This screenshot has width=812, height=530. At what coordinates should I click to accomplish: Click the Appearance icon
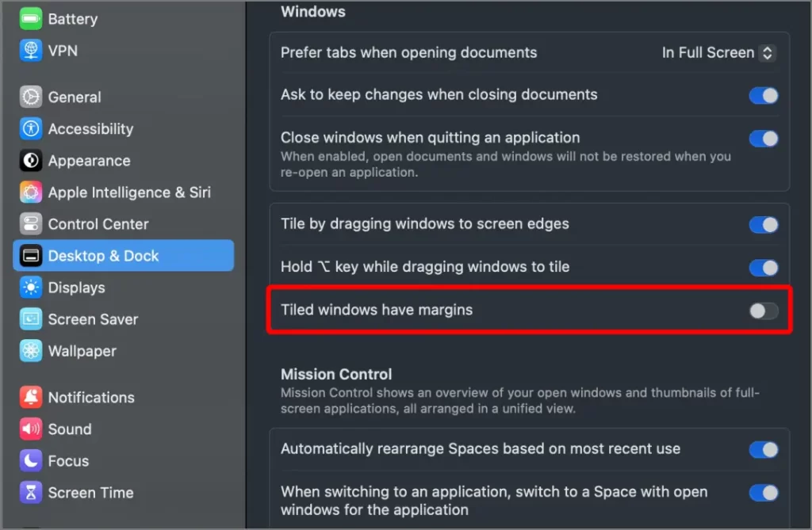[x=31, y=161]
